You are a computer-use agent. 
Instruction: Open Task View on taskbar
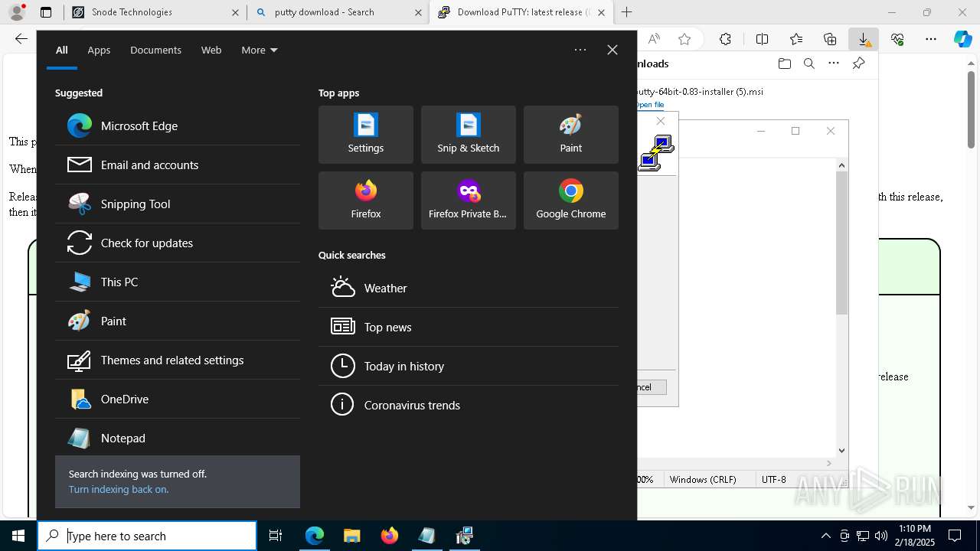click(276, 536)
